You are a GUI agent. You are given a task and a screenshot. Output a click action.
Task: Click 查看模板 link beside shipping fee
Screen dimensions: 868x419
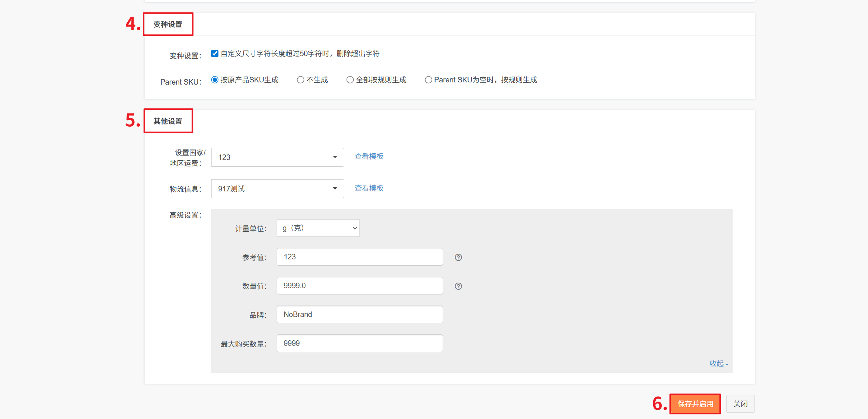pos(369,156)
